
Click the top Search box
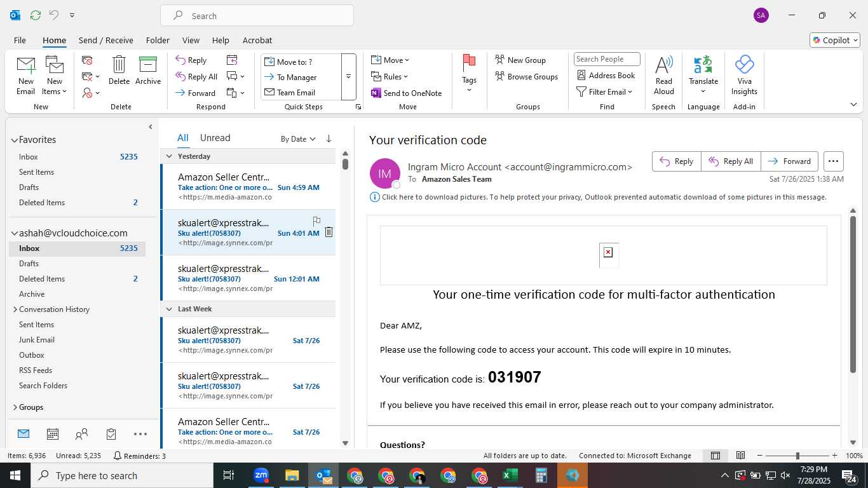257,16
